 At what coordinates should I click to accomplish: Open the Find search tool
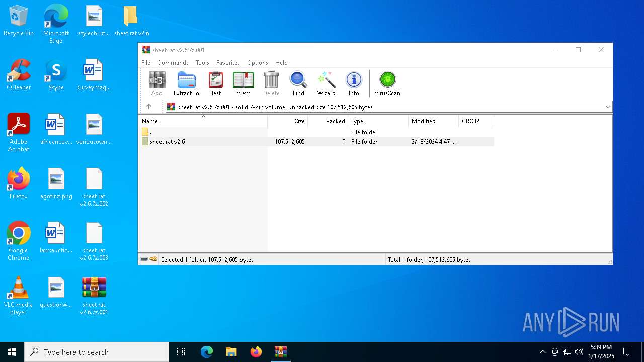[x=298, y=83]
